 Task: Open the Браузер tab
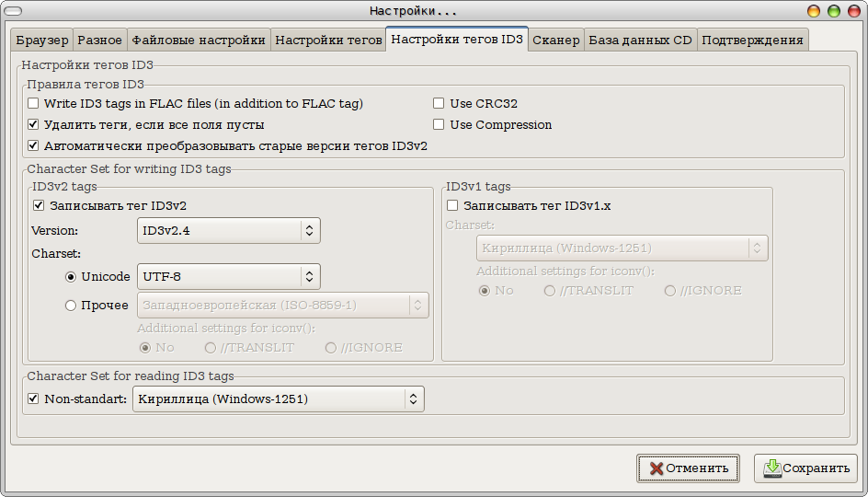pos(42,40)
